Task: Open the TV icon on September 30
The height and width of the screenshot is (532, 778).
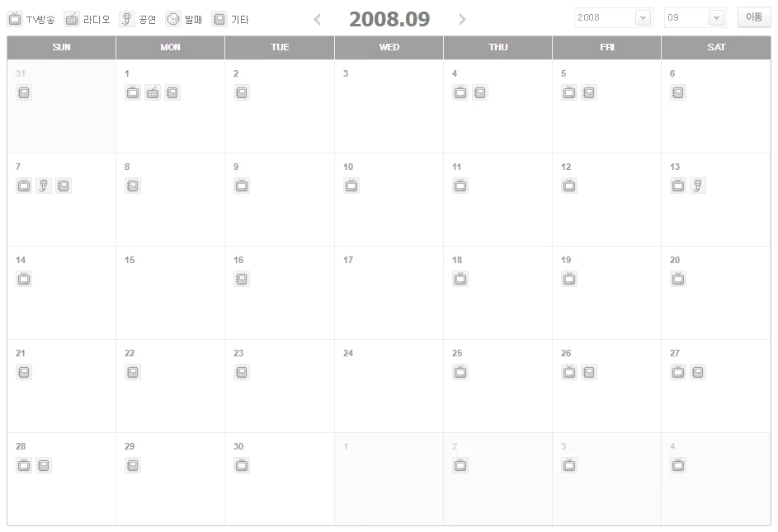Action: click(242, 465)
